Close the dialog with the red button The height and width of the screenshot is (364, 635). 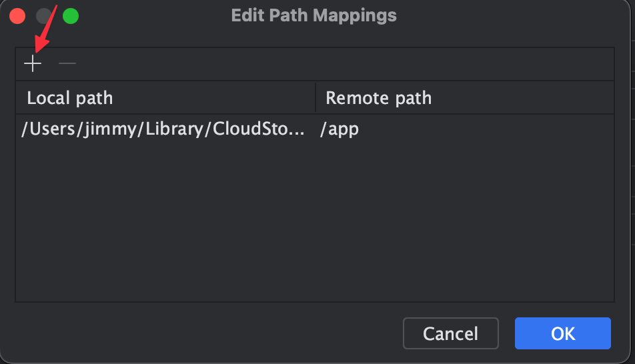tap(18, 15)
